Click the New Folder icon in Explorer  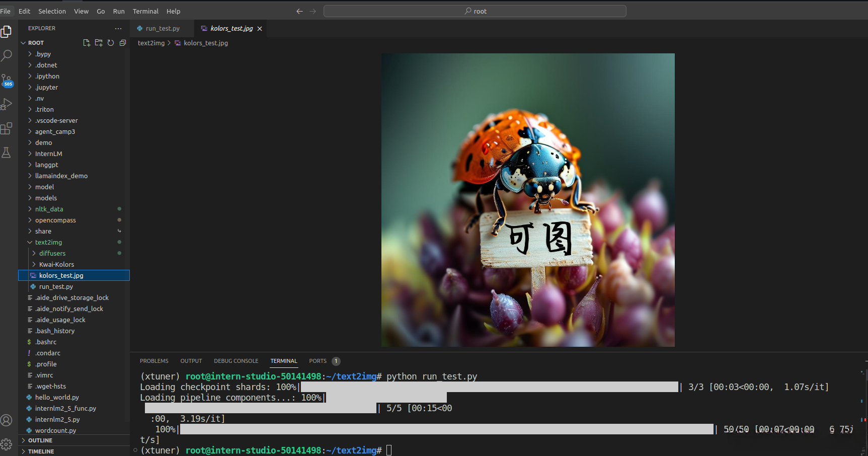[x=99, y=43]
